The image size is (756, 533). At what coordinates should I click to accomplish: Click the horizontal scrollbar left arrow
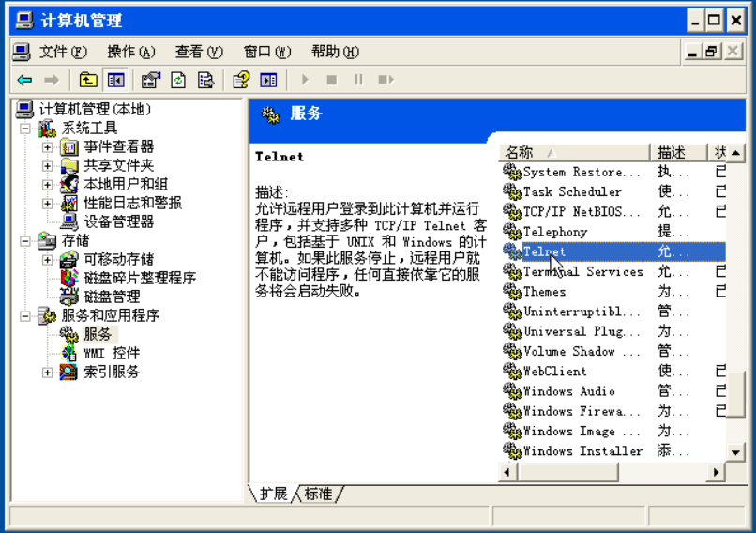coord(507,472)
